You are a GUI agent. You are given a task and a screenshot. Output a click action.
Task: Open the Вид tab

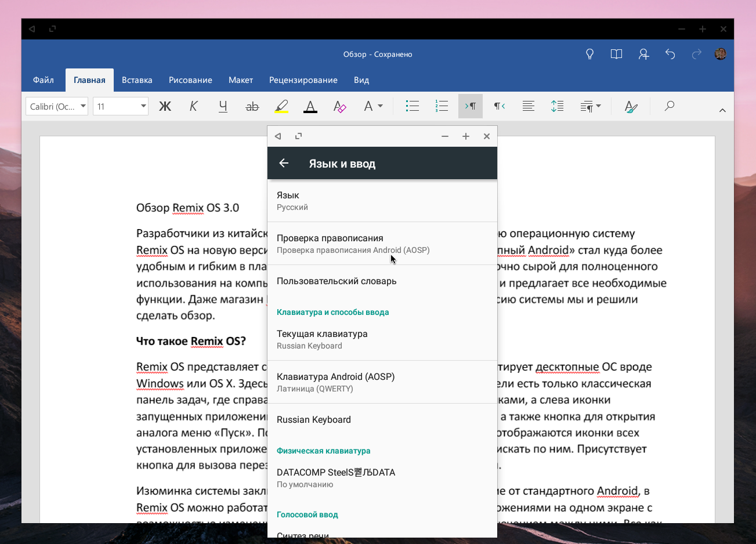click(361, 80)
